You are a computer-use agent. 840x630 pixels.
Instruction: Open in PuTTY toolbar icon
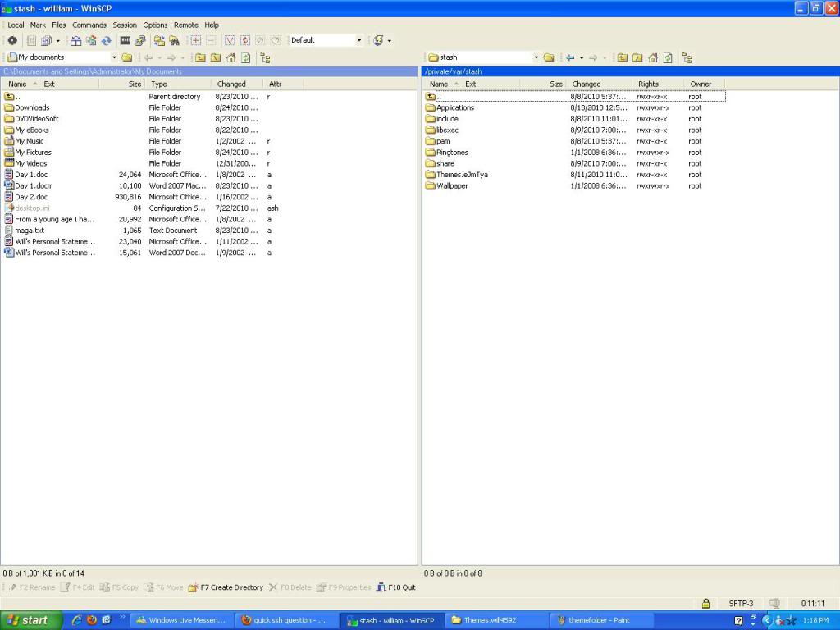click(x=140, y=40)
